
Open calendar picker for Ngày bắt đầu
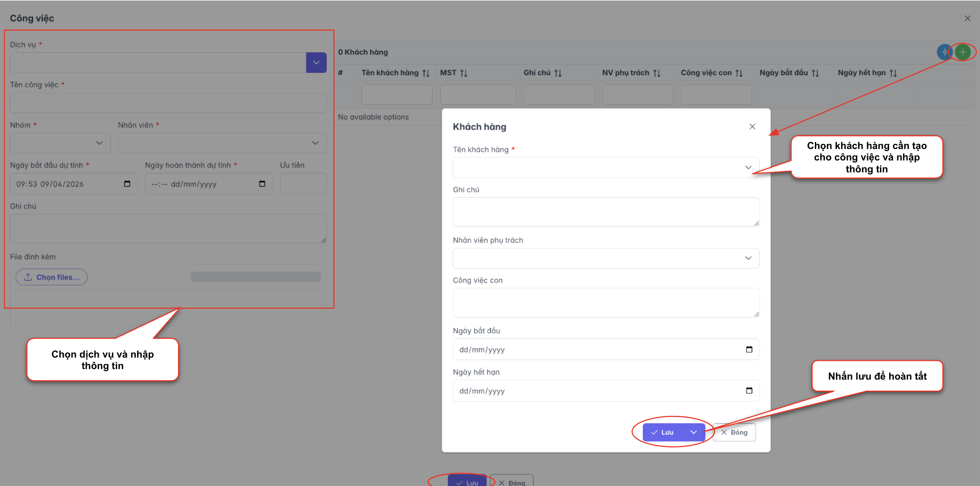tap(749, 349)
